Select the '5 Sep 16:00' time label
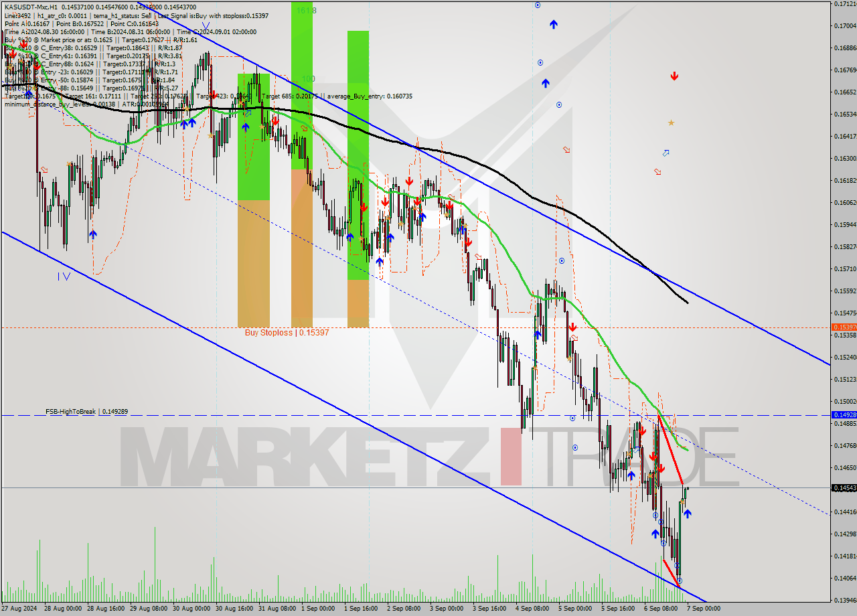Screen dimensions: 857x616 click(618, 609)
